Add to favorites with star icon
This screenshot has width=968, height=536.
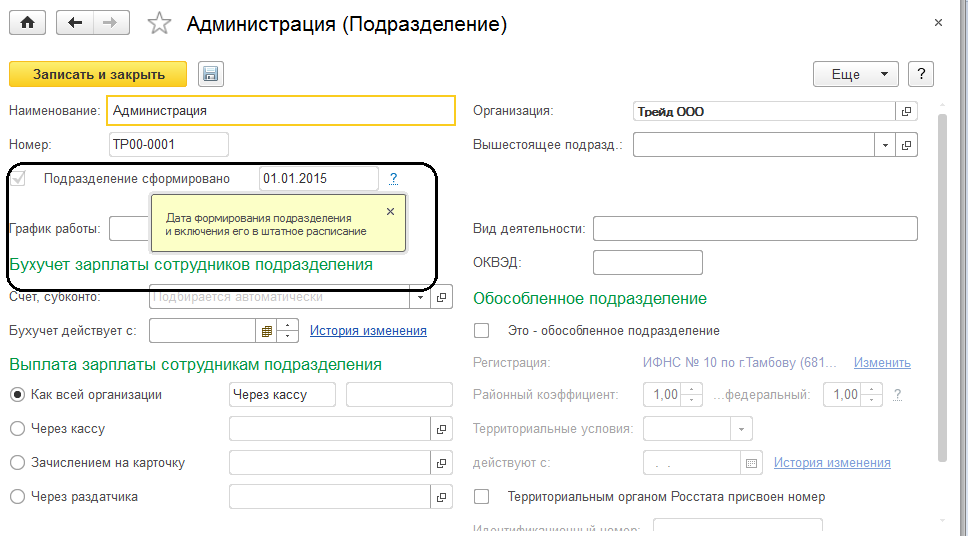click(x=160, y=24)
